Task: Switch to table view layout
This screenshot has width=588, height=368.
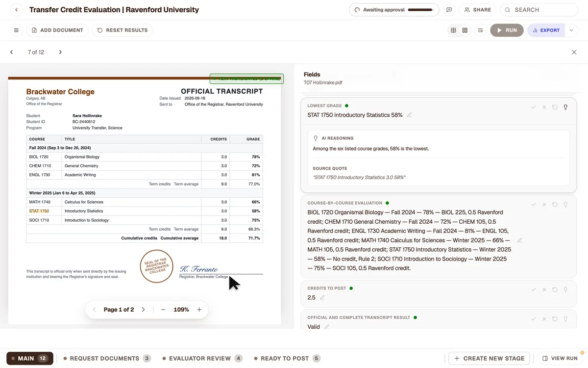Action: [453, 30]
